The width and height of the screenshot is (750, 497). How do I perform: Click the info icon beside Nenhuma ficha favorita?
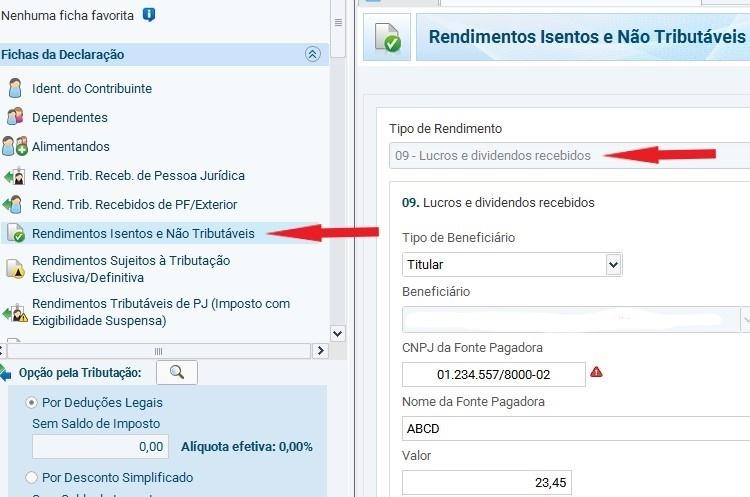click(x=149, y=15)
